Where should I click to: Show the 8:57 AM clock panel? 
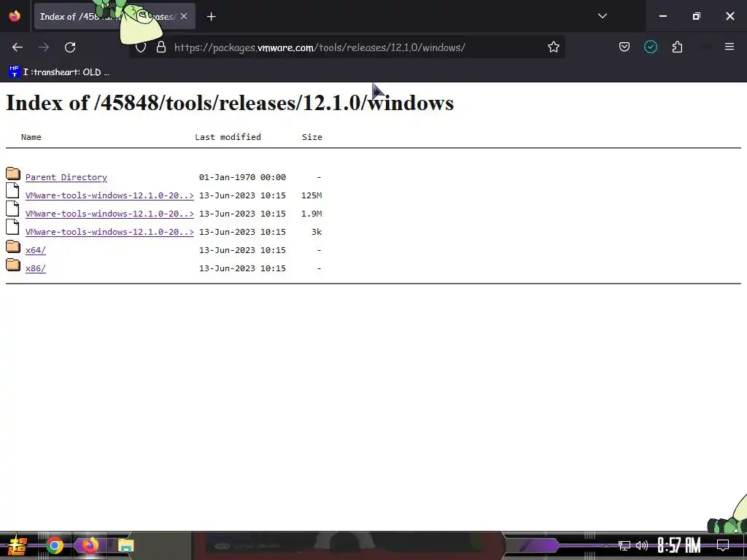point(679,545)
